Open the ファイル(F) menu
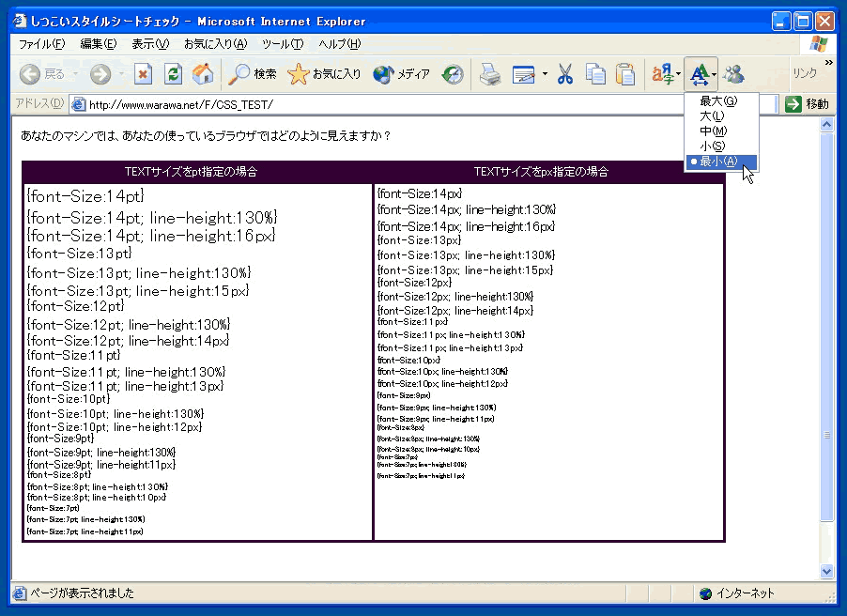Screen dimensions: 847x616 [x=42, y=44]
